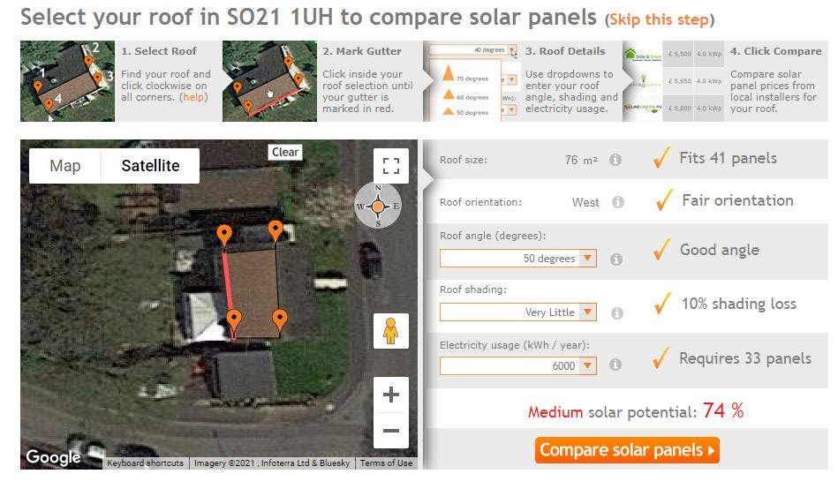Click inside the highlighted roof area

pyautogui.click(x=255, y=294)
